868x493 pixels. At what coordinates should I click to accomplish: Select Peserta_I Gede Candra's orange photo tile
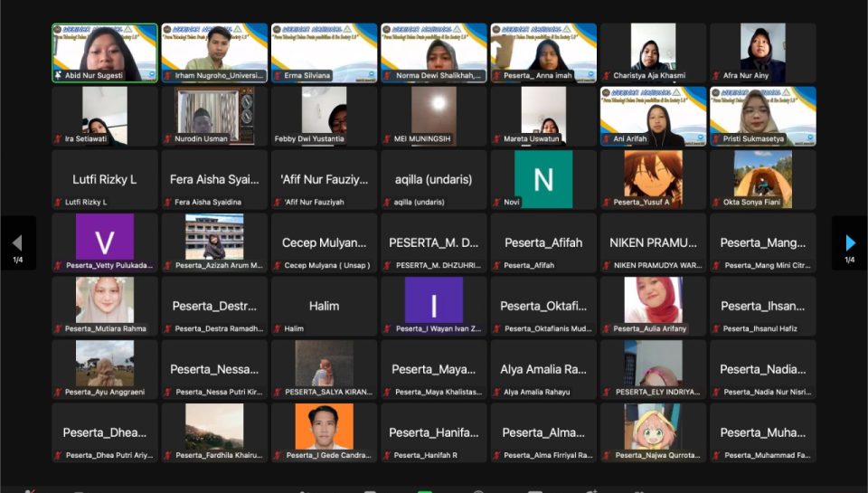pyautogui.click(x=324, y=427)
